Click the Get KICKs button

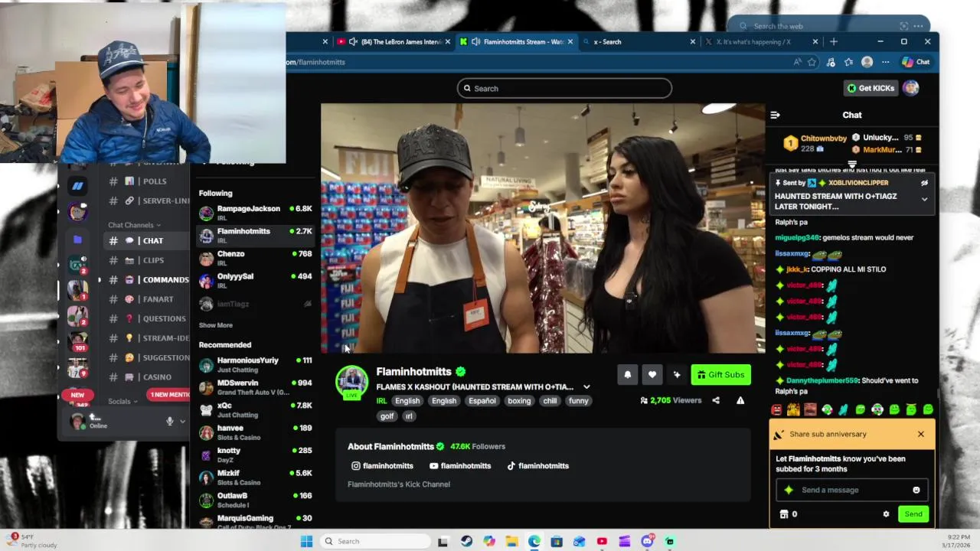(x=871, y=88)
